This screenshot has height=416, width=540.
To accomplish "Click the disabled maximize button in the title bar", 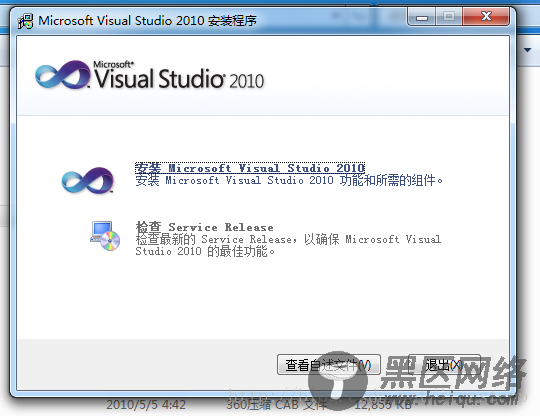I will click(449, 17).
